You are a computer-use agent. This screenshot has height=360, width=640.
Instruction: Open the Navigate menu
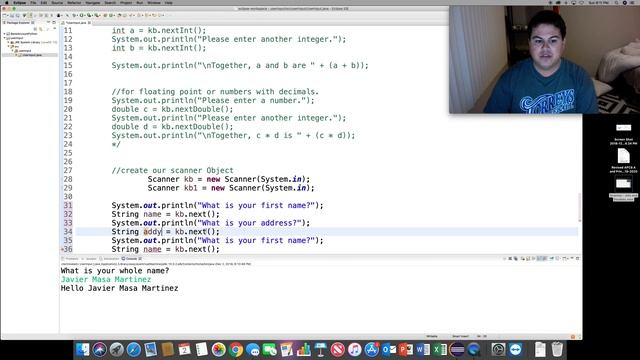click(93, 2)
